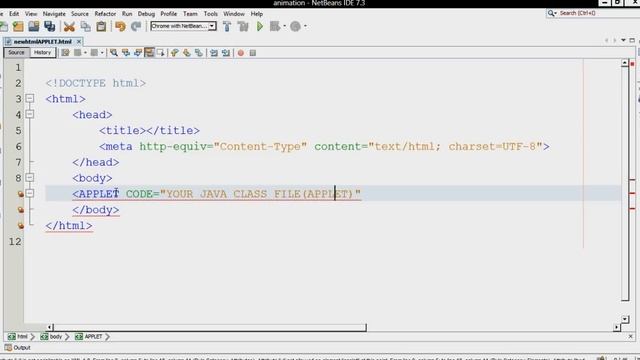Click the Debug Project icon
640x360 pixels.
click(275, 27)
